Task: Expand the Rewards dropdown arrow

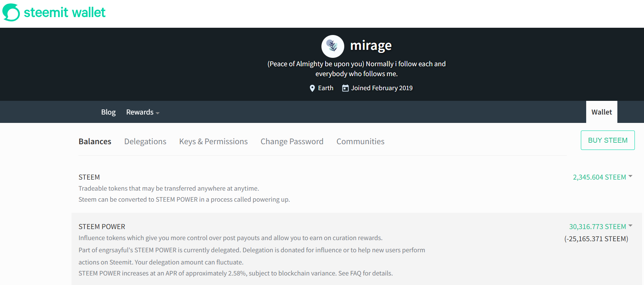Action: [x=157, y=113]
